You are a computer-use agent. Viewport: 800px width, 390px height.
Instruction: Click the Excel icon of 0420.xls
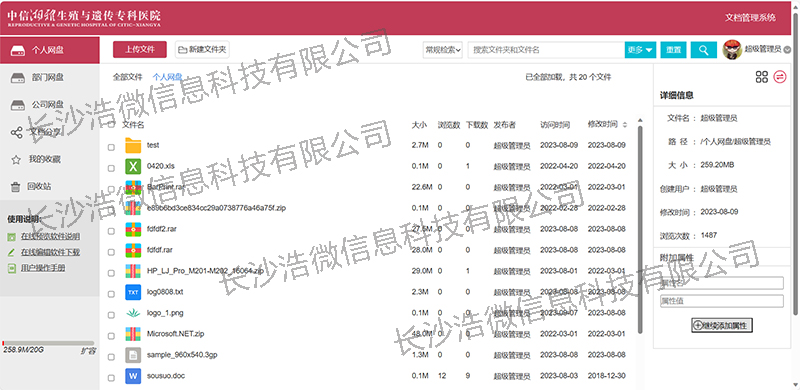(x=133, y=166)
